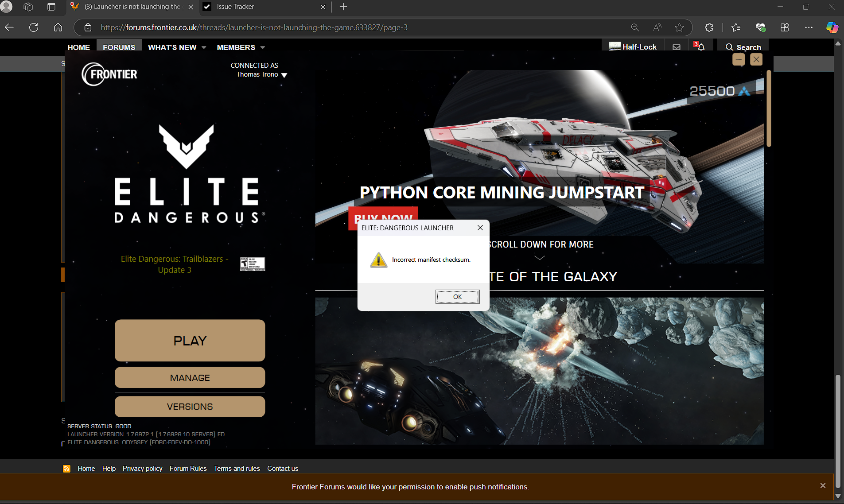
Task: Open browser essentials heart icon
Action: pos(760,27)
